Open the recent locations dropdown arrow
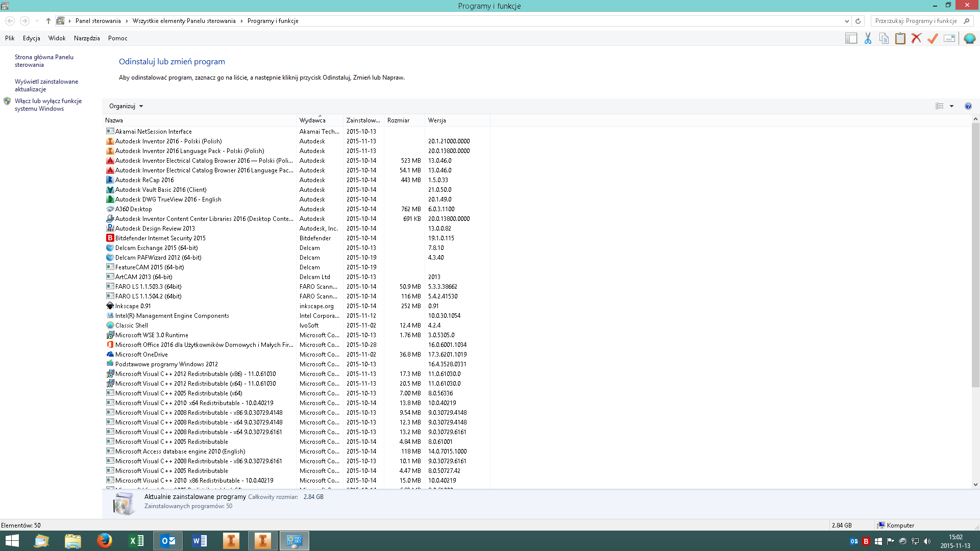The image size is (980, 551). click(x=37, y=21)
